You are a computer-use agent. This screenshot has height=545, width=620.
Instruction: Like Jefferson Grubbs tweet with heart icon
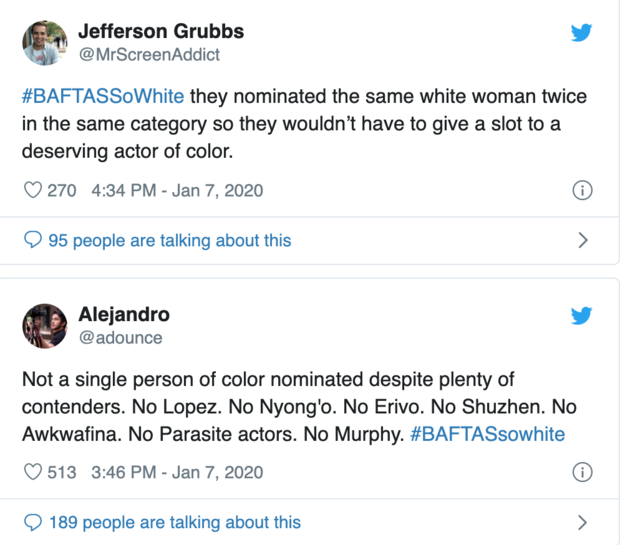click(32, 189)
